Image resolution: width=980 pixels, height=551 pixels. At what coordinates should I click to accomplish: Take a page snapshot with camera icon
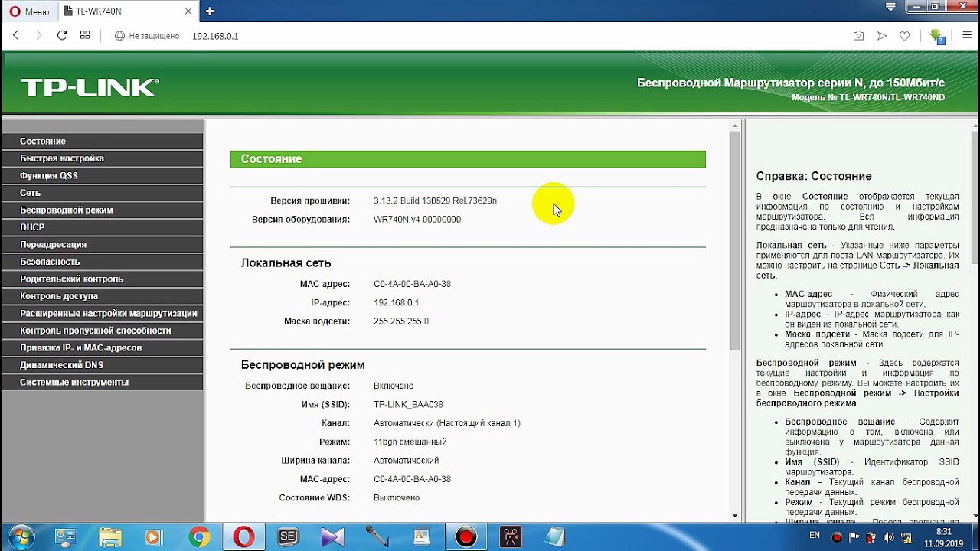pos(859,35)
